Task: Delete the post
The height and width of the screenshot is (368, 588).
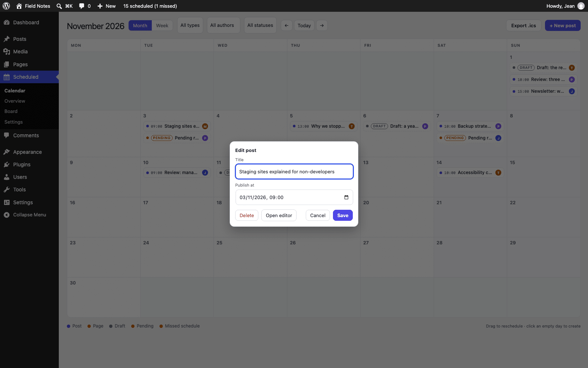Action: tap(247, 215)
